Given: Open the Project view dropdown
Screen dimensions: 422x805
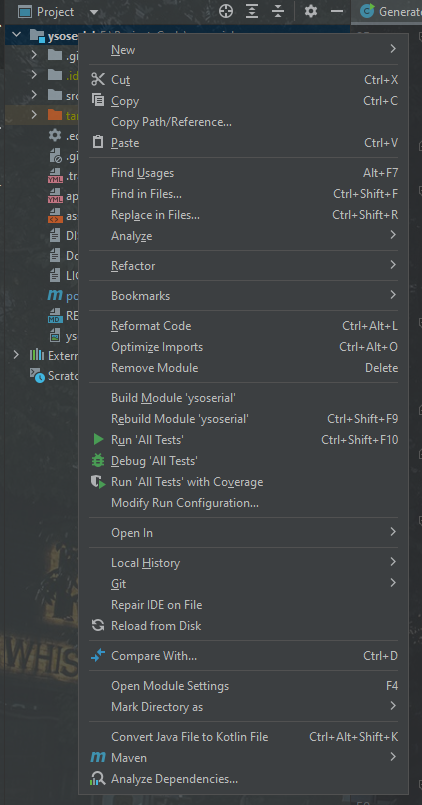Looking at the screenshot, I should 93,12.
